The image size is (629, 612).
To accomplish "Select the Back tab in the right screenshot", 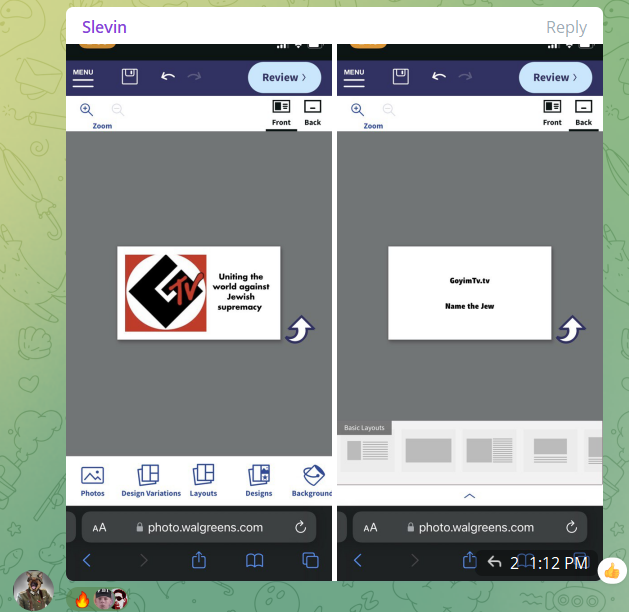I will coord(583,113).
